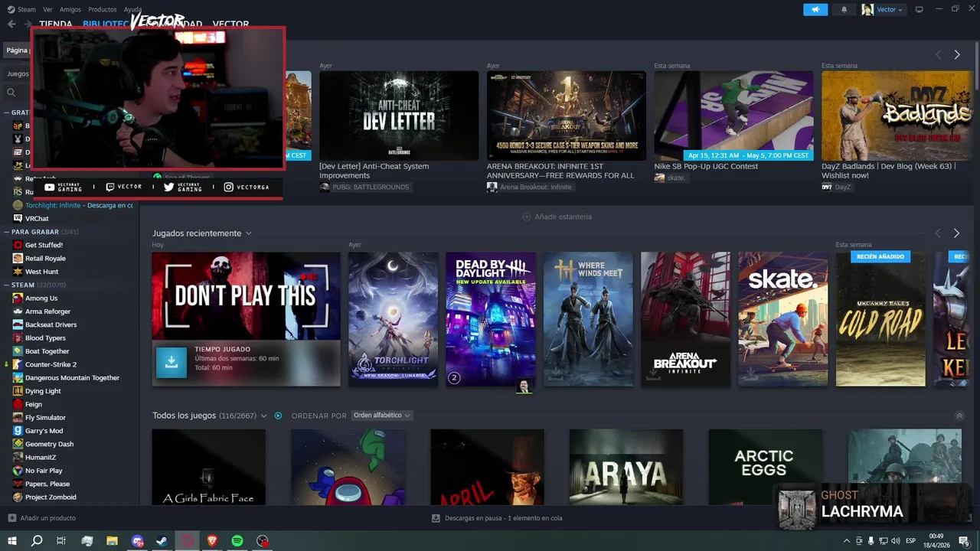Click the Dying Light sidebar icon
The height and width of the screenshot is (551, 980).
point(18,391)
